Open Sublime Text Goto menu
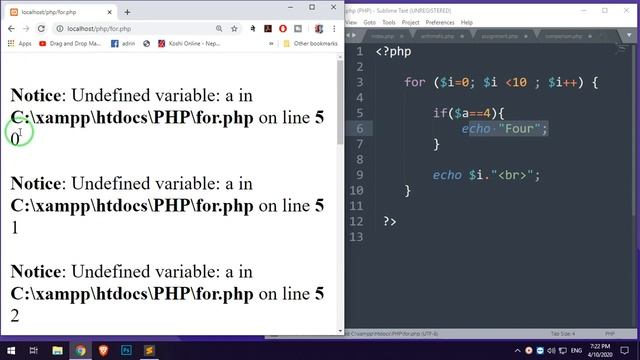The width and height of the screenshot is (640, 360). pos(369,22)
